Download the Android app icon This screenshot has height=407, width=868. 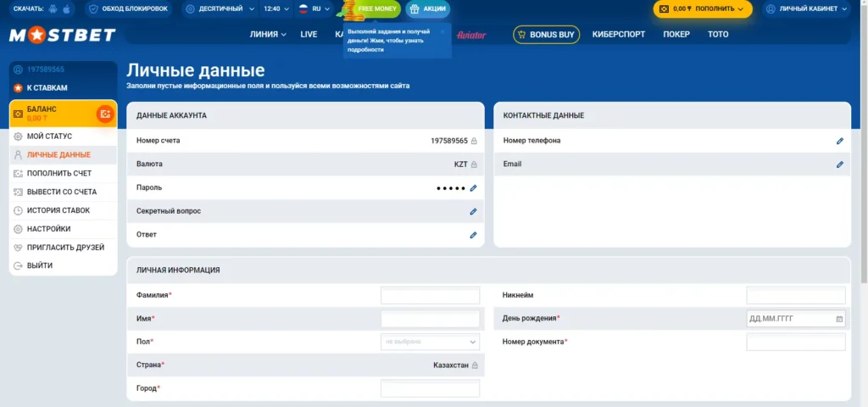pyautogui.click(x=53, y=8)
